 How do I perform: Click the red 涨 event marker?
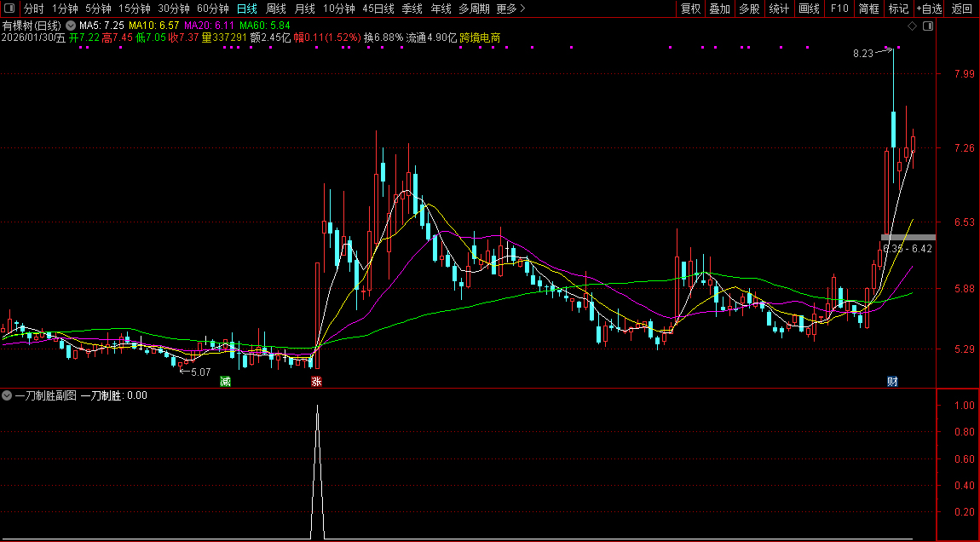click(316, 381)
